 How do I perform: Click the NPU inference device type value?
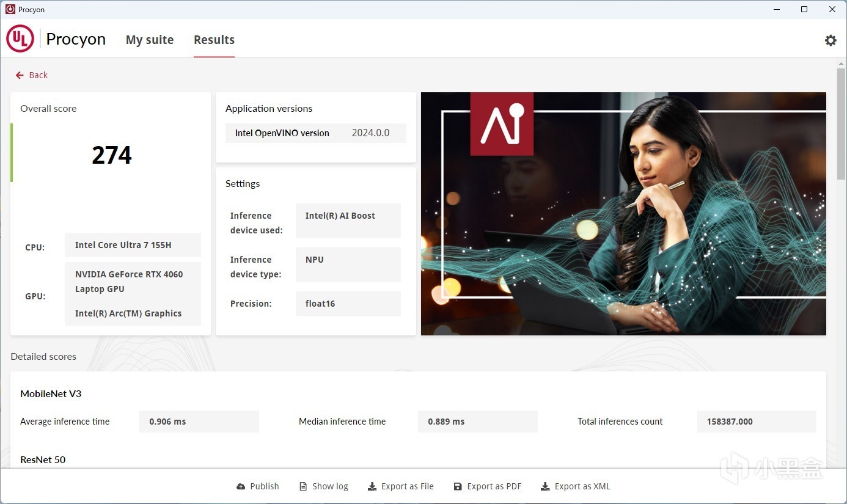(x=348, y=265)
